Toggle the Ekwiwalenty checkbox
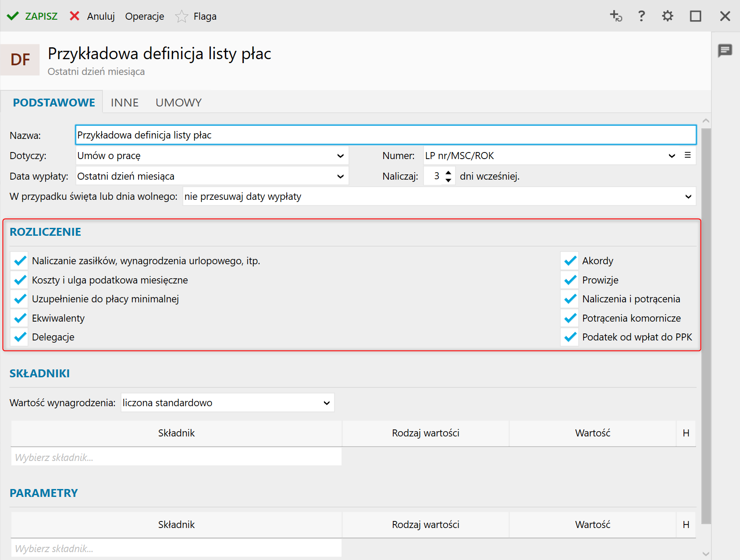The image size is (740, 560). [x=20, y=318]
